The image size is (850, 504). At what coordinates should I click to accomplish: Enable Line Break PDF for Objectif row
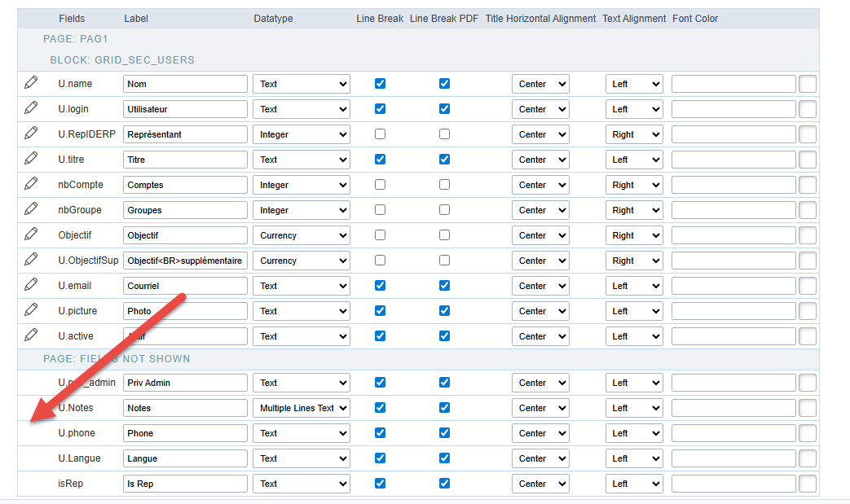(x=444, y=235)
